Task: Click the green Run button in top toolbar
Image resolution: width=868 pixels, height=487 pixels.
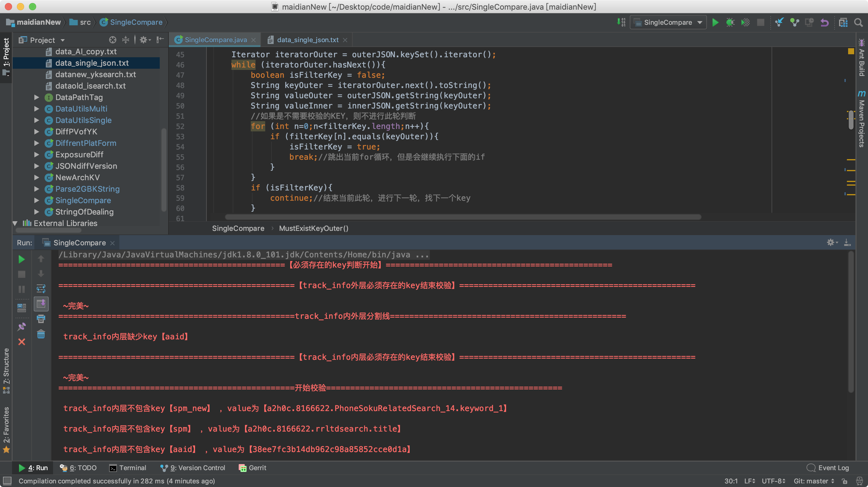Action: (x=715, y=23)
